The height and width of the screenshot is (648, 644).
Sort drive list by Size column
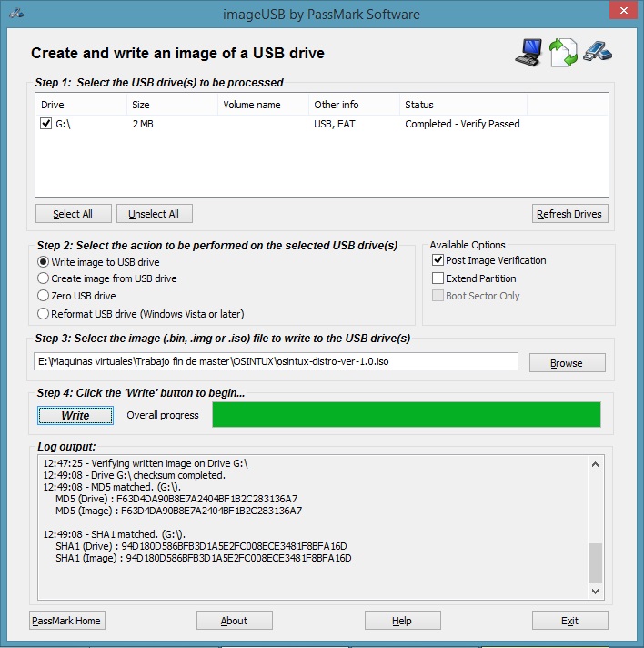(x=171, y=105)
